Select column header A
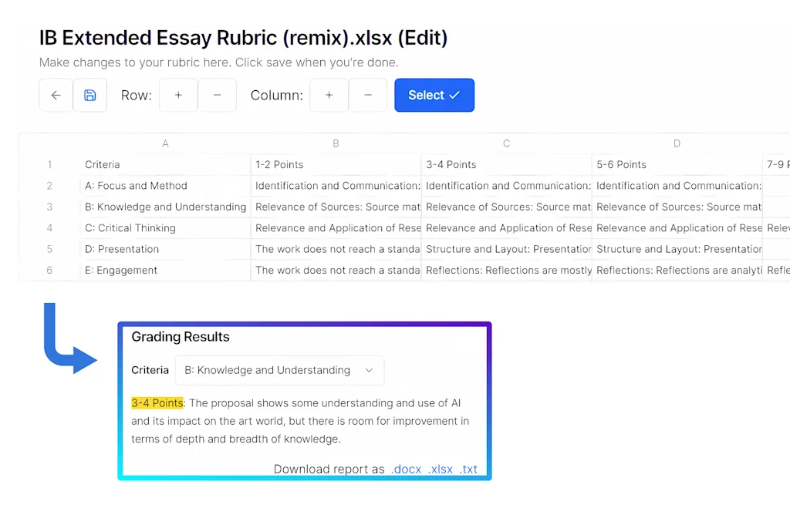The height and width of the screenshot is (532, 790). coord(165,143)
